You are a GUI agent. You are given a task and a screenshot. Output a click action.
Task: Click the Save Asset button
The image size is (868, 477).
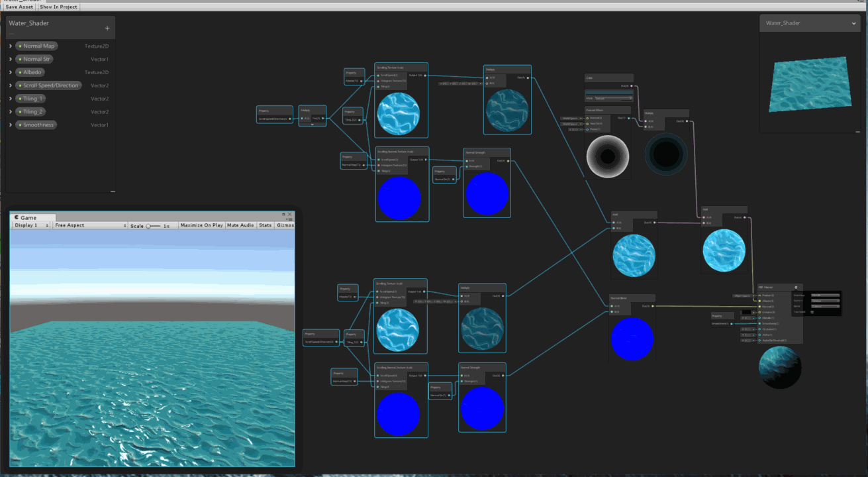[19, 7]
